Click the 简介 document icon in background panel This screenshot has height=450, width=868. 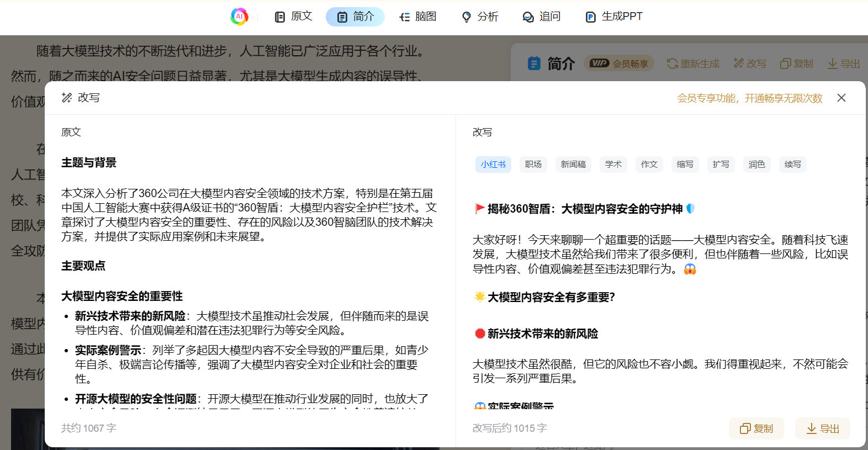[534, 63]
